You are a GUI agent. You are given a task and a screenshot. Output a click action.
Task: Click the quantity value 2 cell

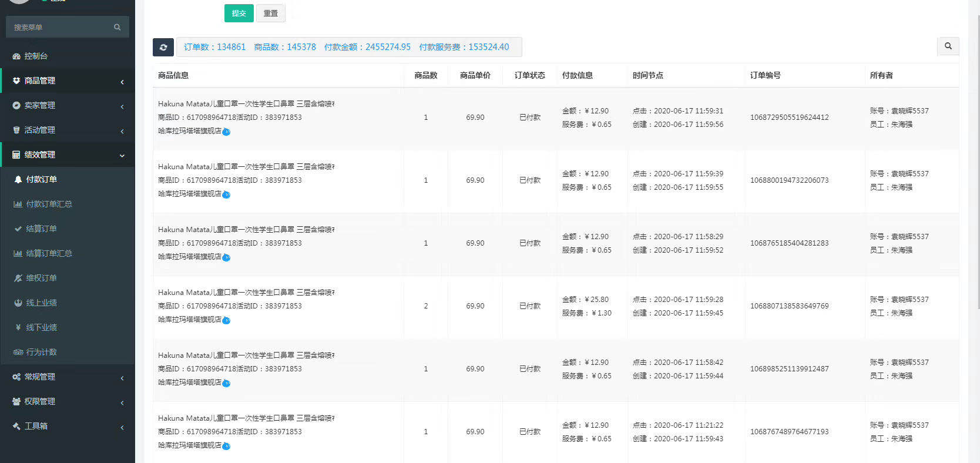tap(426, 306)
